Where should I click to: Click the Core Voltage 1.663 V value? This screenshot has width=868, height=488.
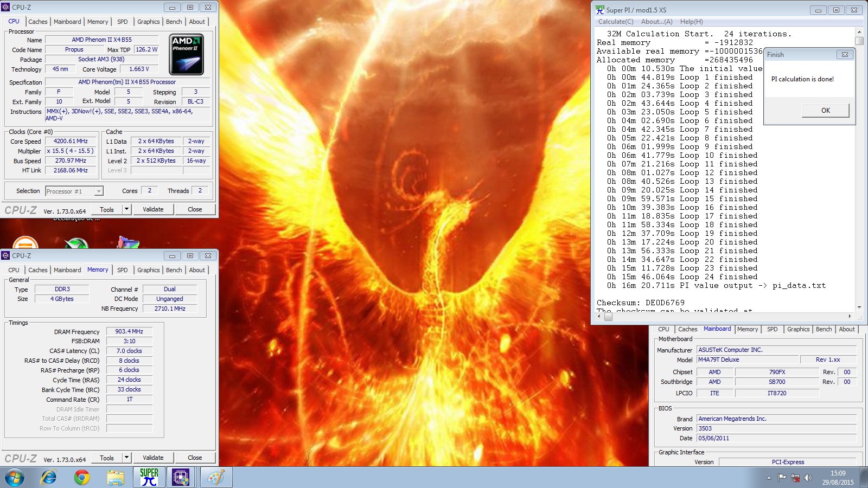pos(139,69)
